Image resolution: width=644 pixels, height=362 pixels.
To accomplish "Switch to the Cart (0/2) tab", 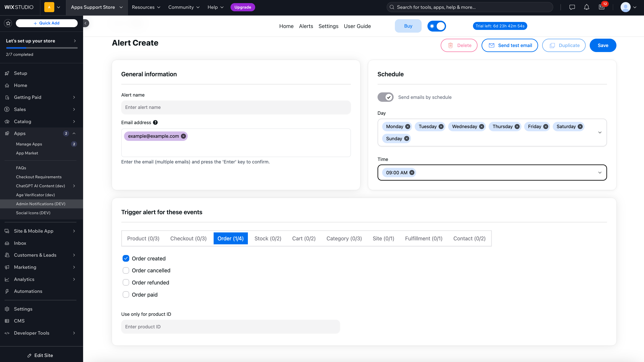I will (304, 238).
